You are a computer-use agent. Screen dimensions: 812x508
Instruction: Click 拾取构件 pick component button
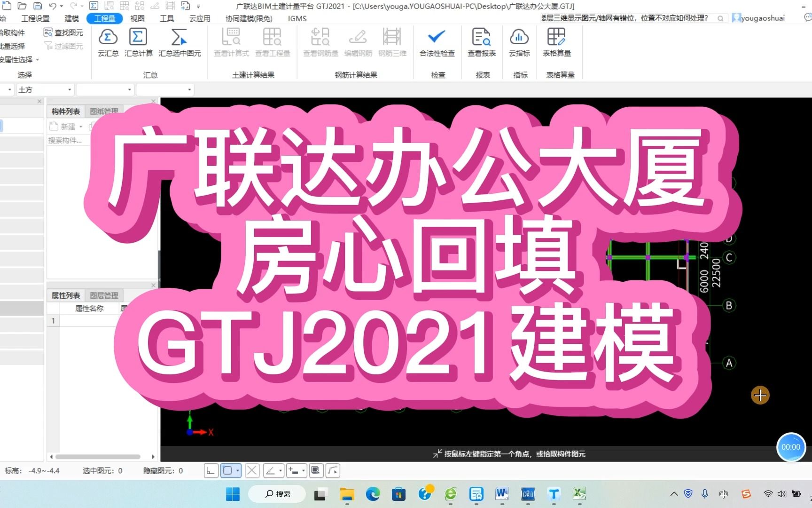click(13, 32)
